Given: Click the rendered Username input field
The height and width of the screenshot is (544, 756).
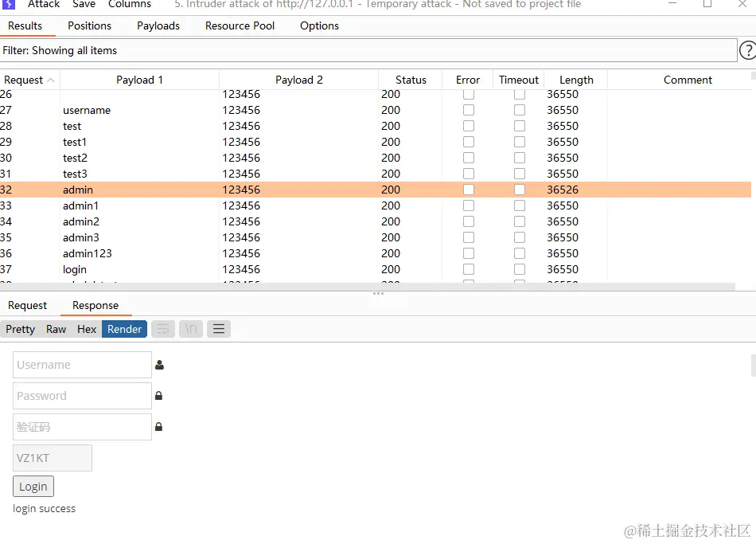Looking at the screenshot, I should pyautogui.click(x=83, y=365).
